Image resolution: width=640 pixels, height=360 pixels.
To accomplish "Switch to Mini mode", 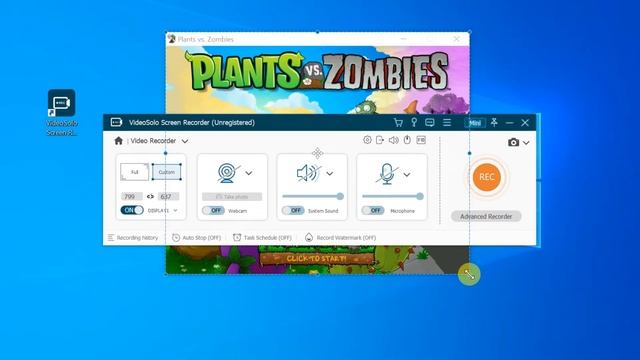I will pos(475,123).
